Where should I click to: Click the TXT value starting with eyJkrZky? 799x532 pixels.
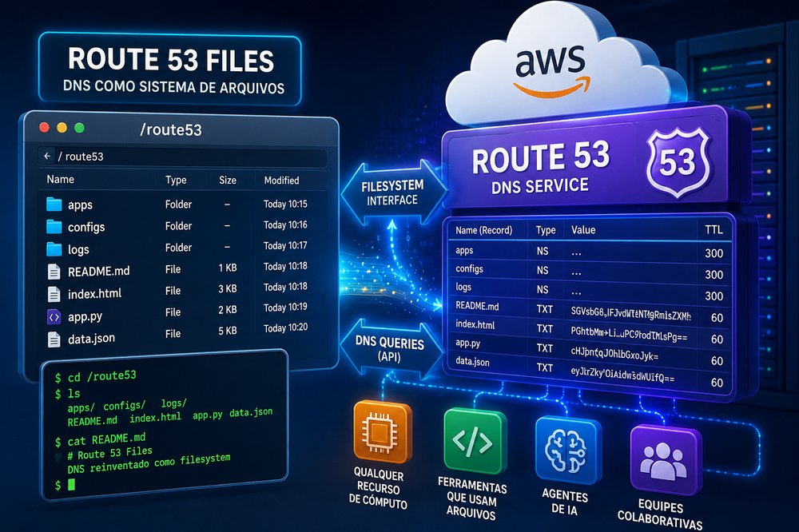tap(622, 375)
